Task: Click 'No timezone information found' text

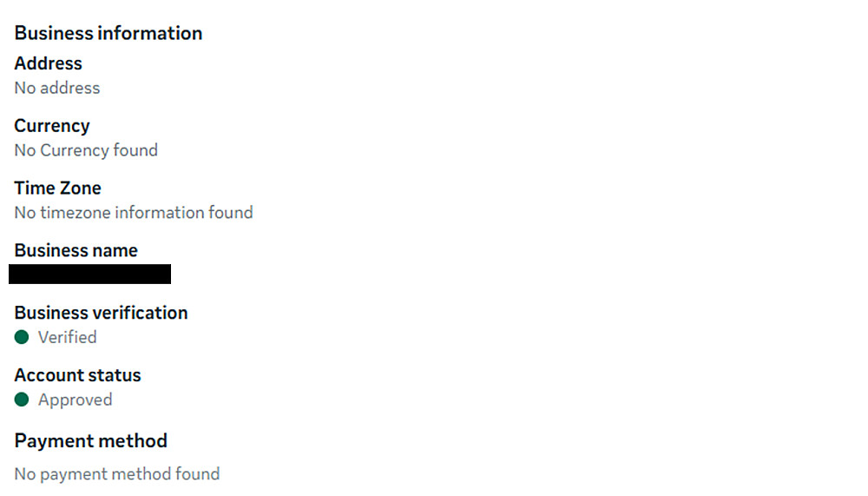Action: 134,213
